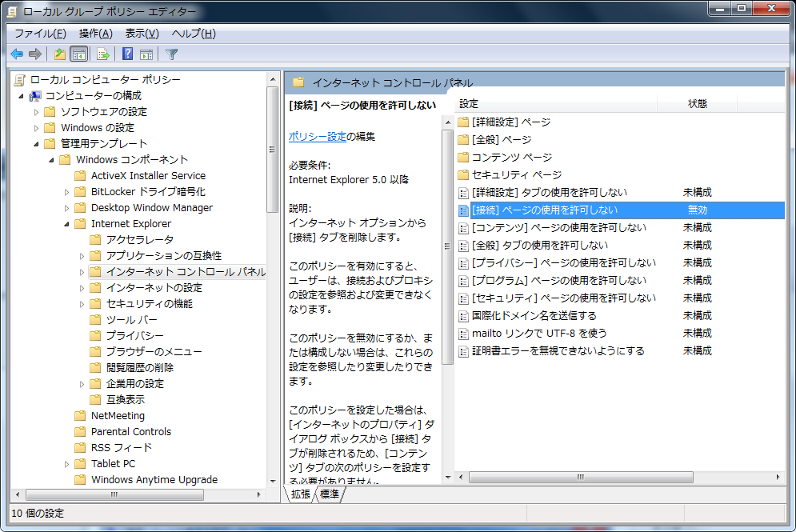Click the Forward arrow in the toolbar
The height and width of the screenshot is (532, 796).
pyautogui.click(x=35, y=54)
